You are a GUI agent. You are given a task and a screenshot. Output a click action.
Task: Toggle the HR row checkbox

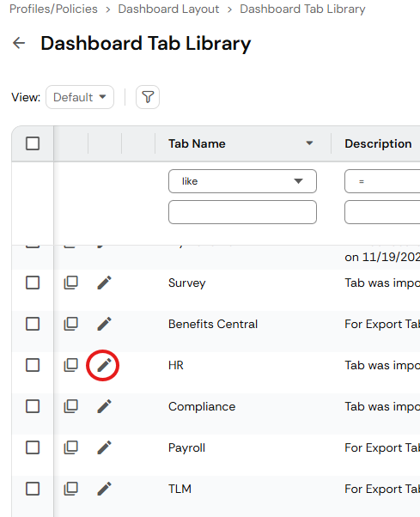[x=33, y=365]
